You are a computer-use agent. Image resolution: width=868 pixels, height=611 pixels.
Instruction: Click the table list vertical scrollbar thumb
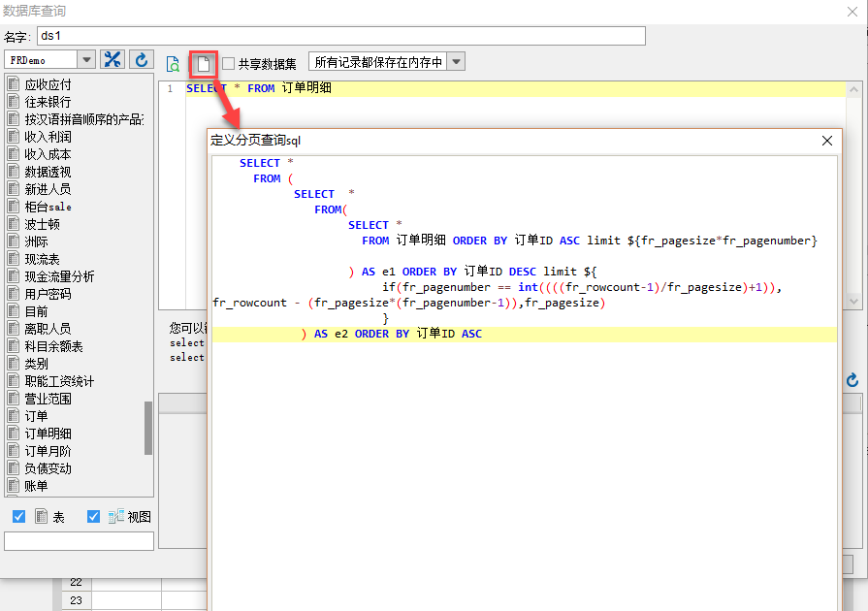(148, 428)
